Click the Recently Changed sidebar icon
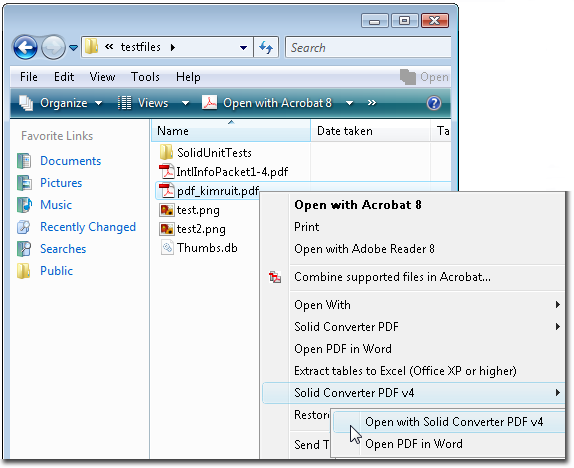The width and height of the screenshot is (574, 468). (24, 227)
